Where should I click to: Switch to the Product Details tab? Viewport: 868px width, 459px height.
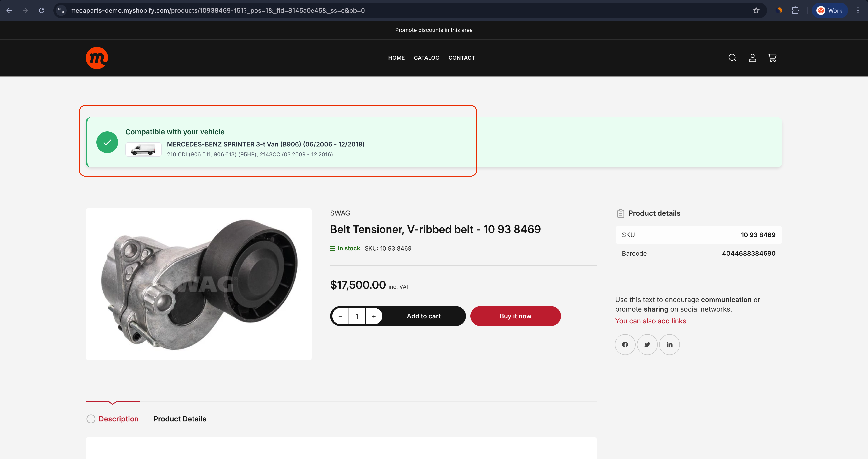coord(180,419)
